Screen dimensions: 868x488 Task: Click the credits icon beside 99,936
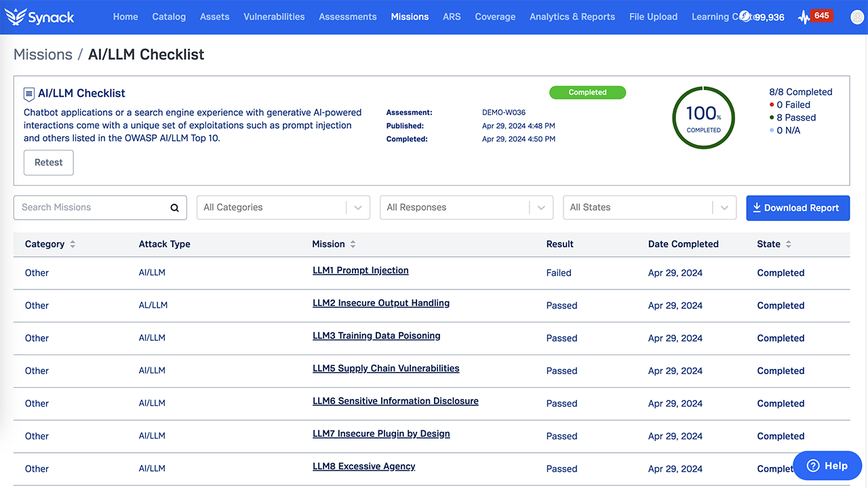pos(745,16)
